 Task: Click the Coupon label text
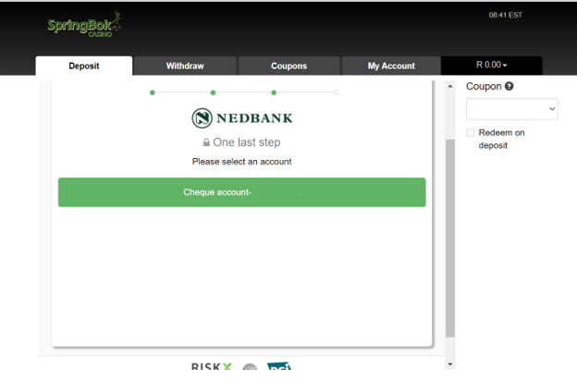point(484,87)
